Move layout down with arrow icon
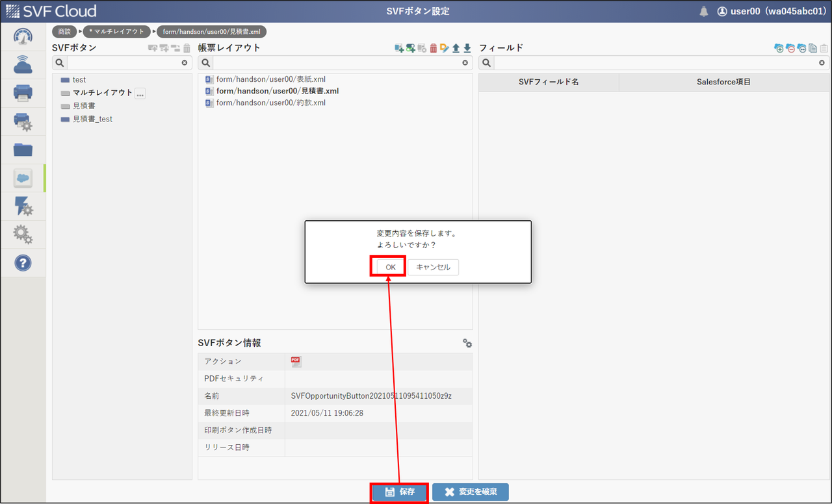 [x=467, y=48]
